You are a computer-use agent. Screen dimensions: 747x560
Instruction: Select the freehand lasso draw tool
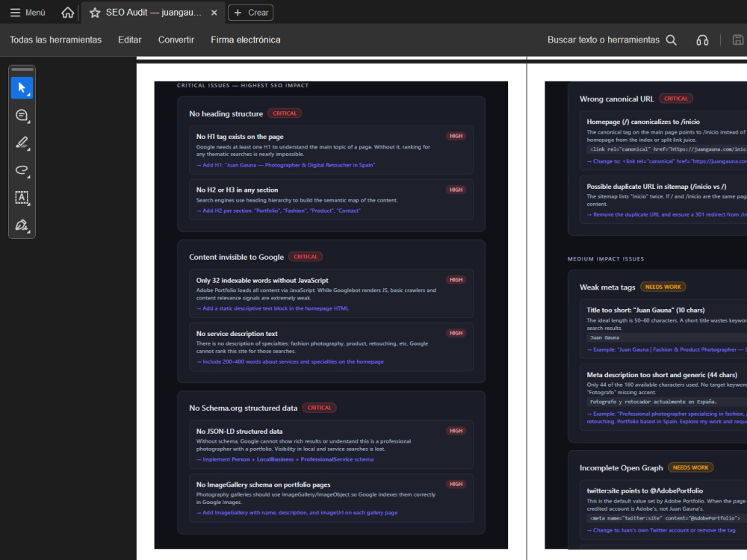(22, 170)
